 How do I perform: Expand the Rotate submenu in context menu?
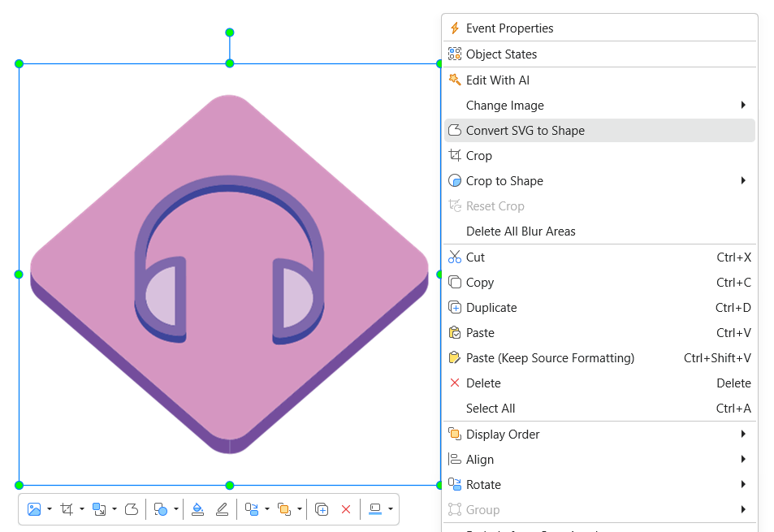(599, 485)
